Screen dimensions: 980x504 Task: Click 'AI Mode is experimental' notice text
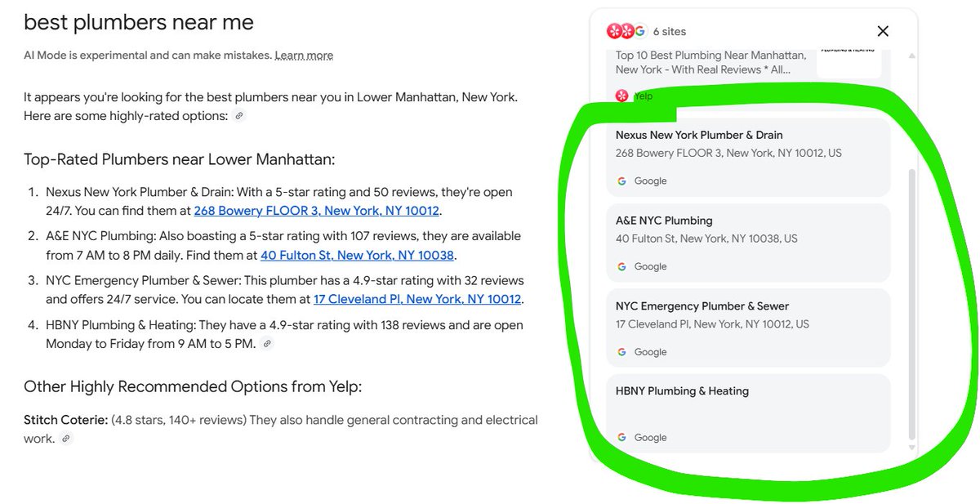148,56
